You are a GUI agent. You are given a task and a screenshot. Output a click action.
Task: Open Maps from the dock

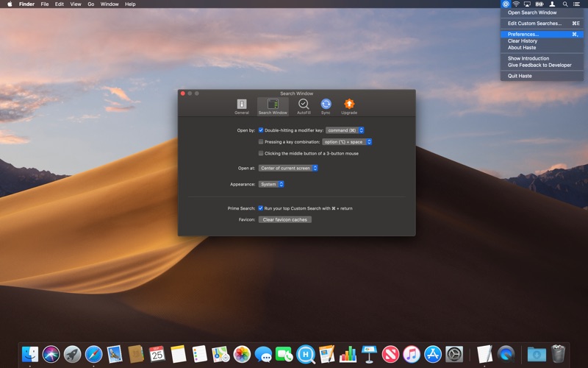pos(220,354)
